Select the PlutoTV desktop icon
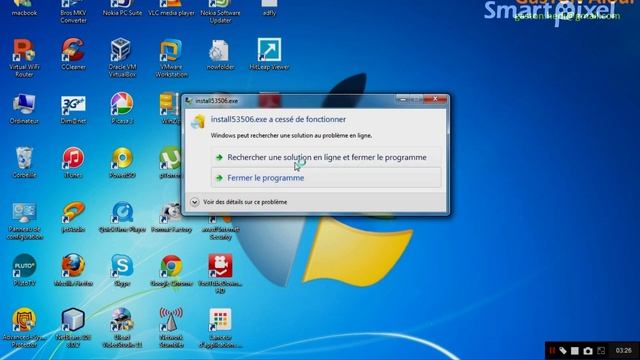 click(24, 270)
